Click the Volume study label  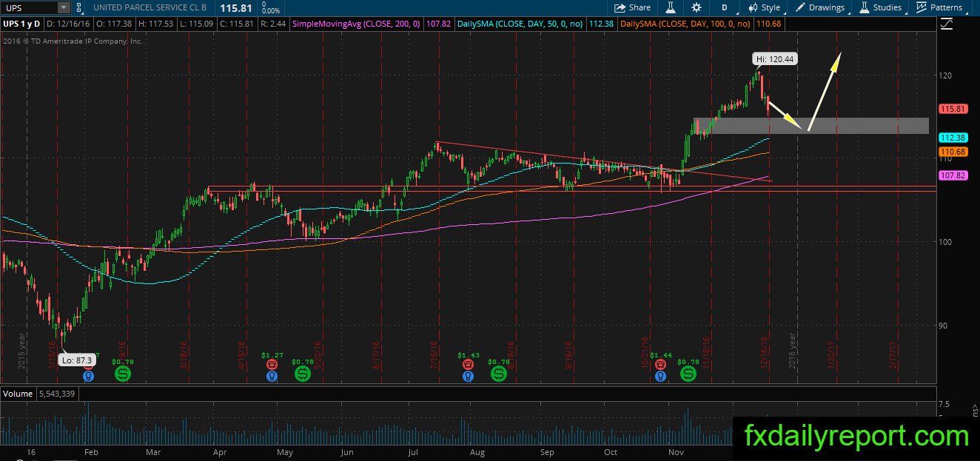coord(17,394)
